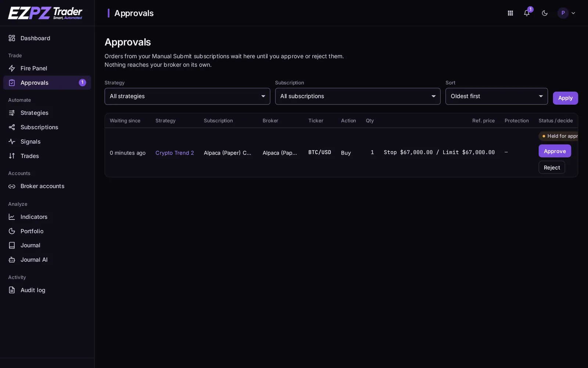
Task: Open notifications bell with badge
Action: tap(527, 13)
